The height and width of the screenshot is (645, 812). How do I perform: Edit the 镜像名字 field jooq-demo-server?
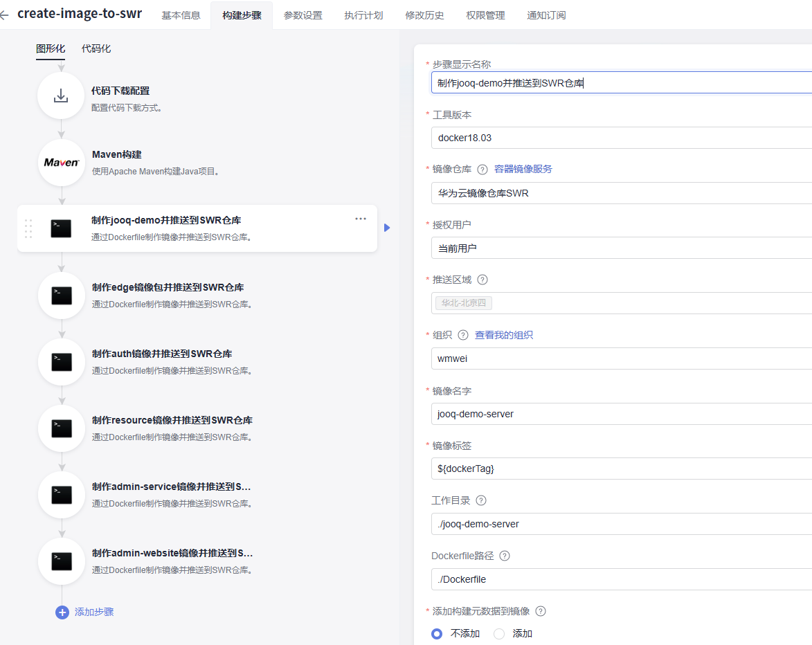622,414
